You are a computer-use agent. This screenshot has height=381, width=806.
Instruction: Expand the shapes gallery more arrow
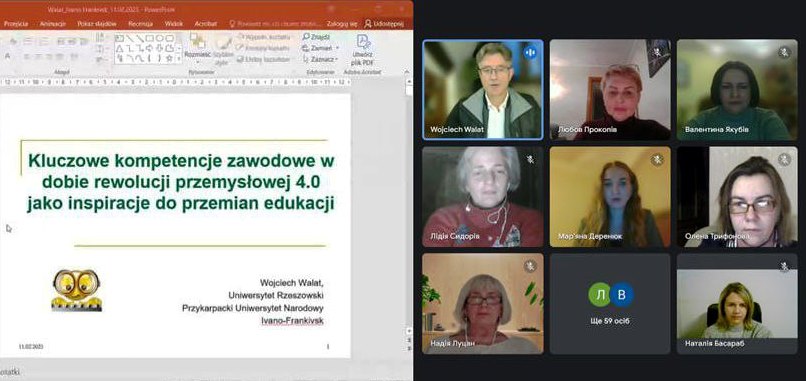[179, 59]
